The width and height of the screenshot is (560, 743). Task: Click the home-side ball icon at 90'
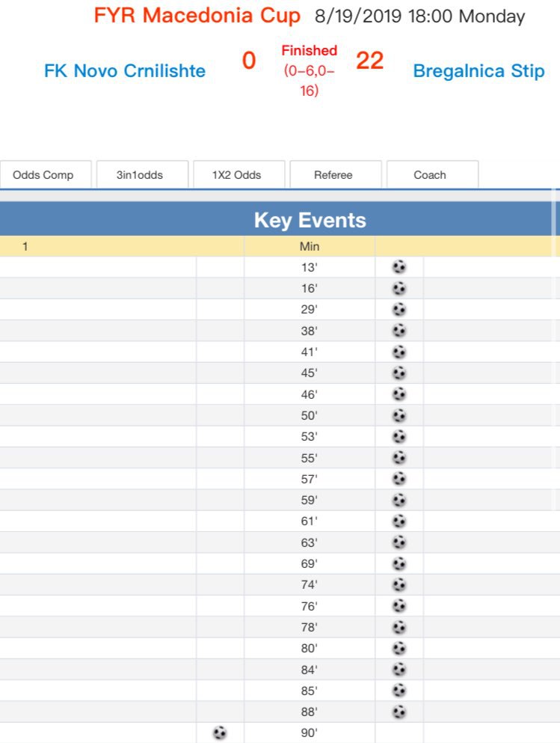(x=220, y=733)
